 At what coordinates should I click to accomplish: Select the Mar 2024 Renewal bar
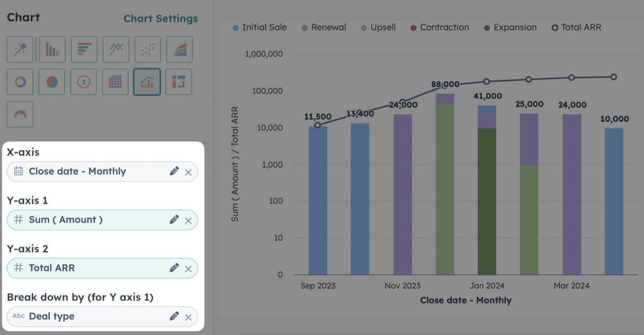click(x=572, y=195)
